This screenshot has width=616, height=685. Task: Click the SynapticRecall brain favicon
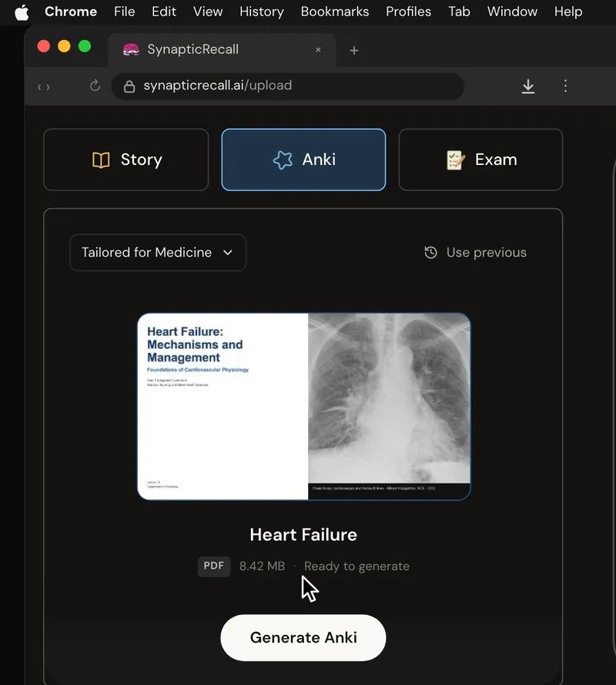[x=131, y=50]
